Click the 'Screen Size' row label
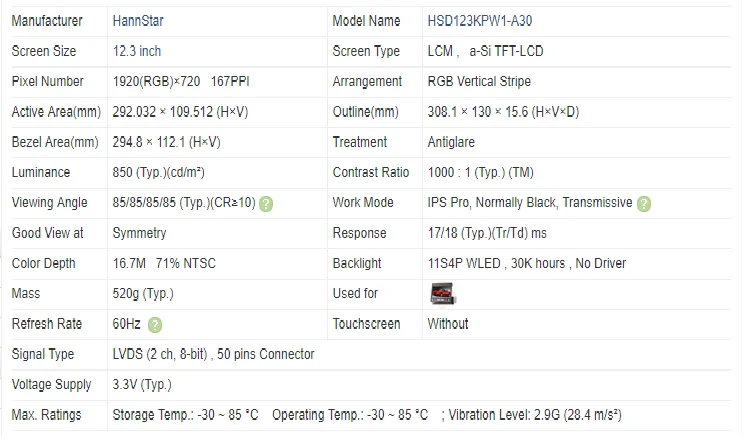 click(x=44, y=51)
